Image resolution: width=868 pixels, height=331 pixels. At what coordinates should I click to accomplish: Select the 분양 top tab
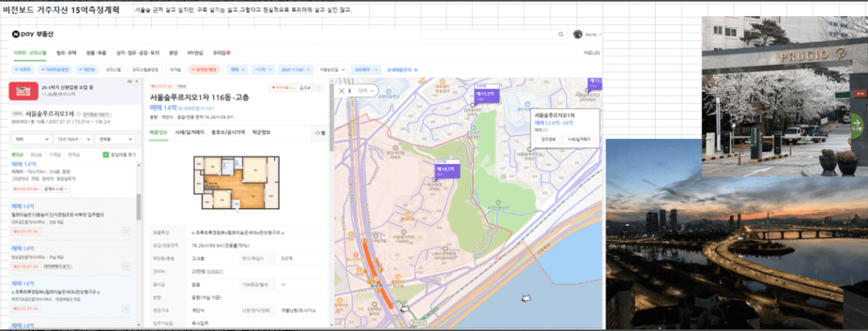[174, 52]
